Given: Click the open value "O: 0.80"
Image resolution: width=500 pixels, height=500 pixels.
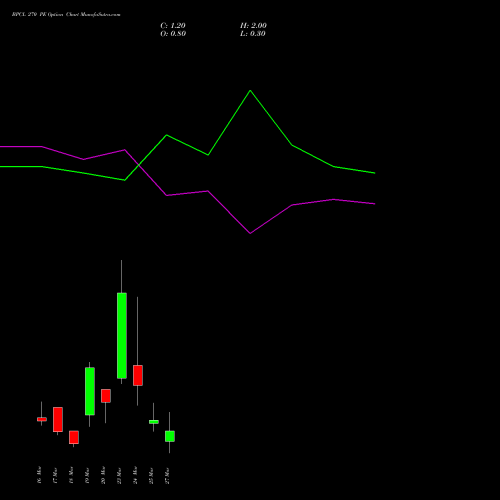Looking at the screenshot, I should tap(173, 34).
